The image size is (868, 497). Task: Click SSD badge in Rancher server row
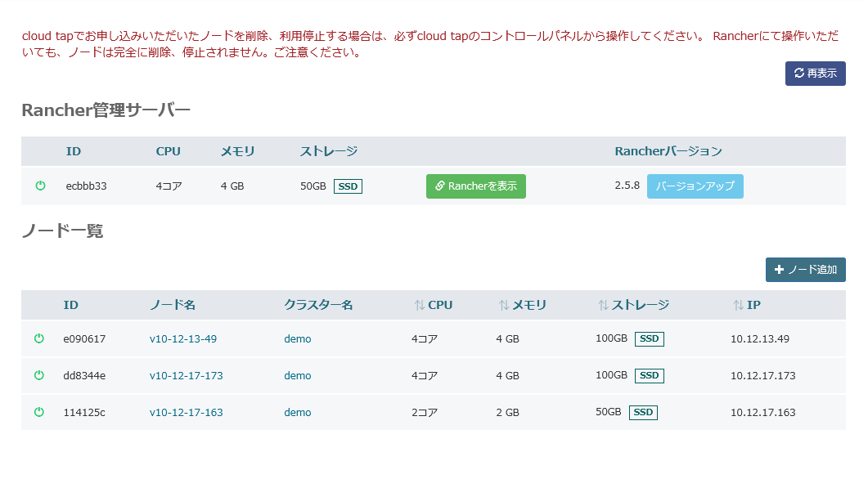pyautogui.click(x=349, y=186)
